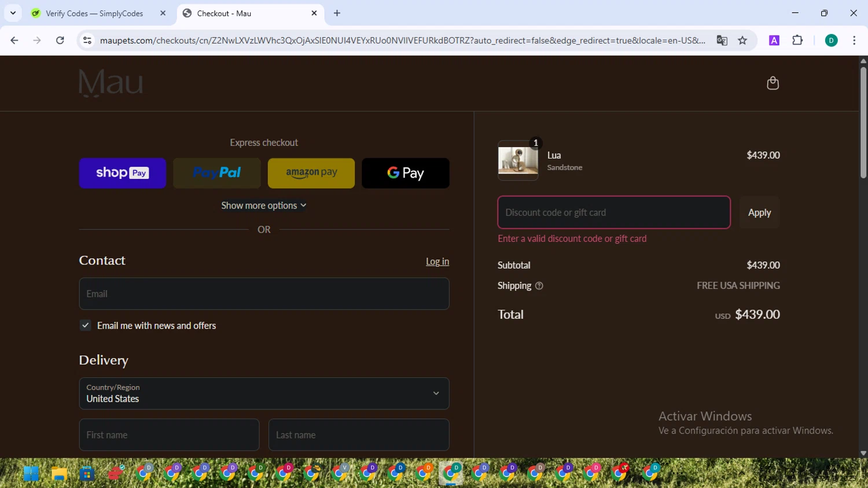Pay with PayPal
868x488 pixels.
point(217,173)
